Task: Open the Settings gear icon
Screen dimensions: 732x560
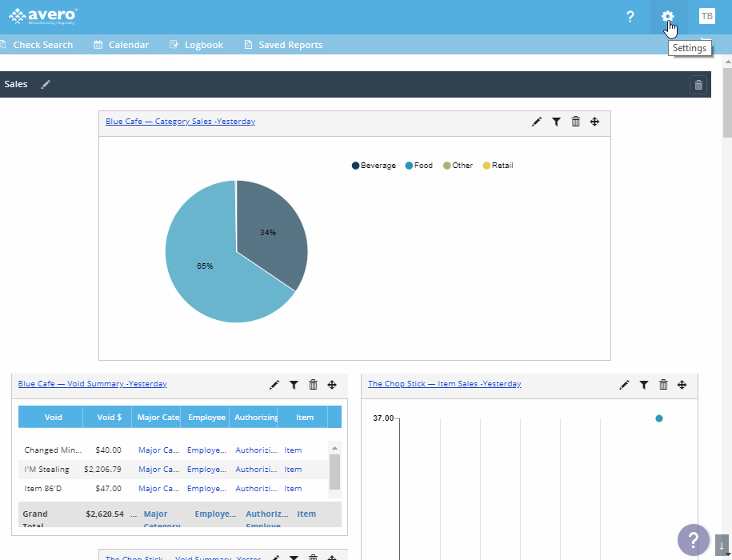Action: click(667, 17)
